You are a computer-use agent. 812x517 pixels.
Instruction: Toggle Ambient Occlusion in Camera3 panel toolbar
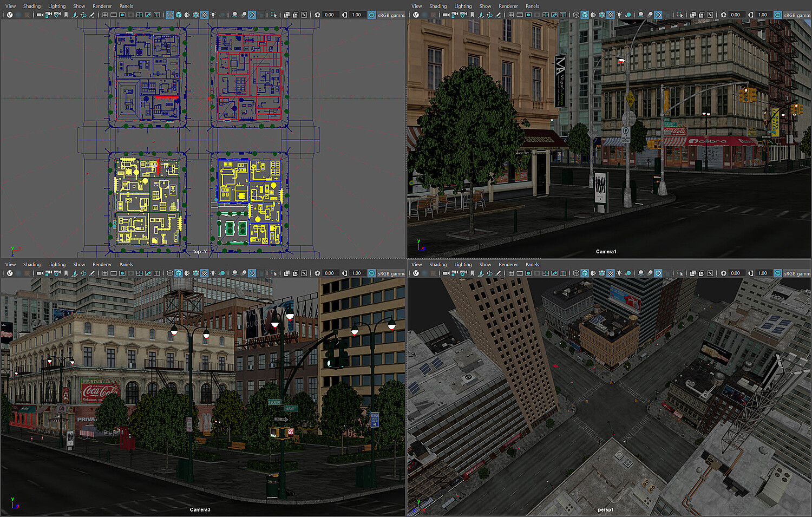click(234, 273)
